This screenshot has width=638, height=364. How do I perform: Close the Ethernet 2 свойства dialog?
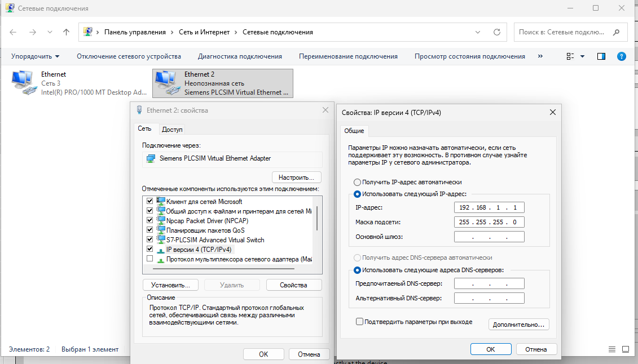(325, 110)
